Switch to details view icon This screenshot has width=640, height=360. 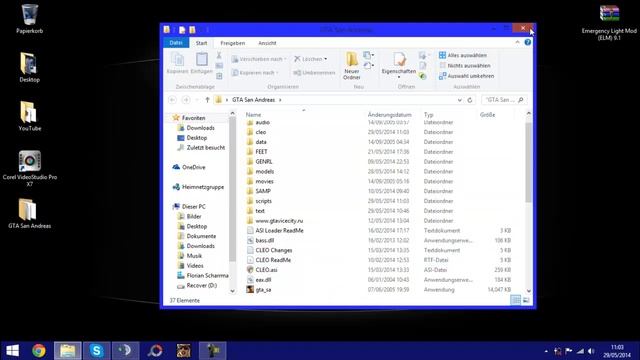516,300
